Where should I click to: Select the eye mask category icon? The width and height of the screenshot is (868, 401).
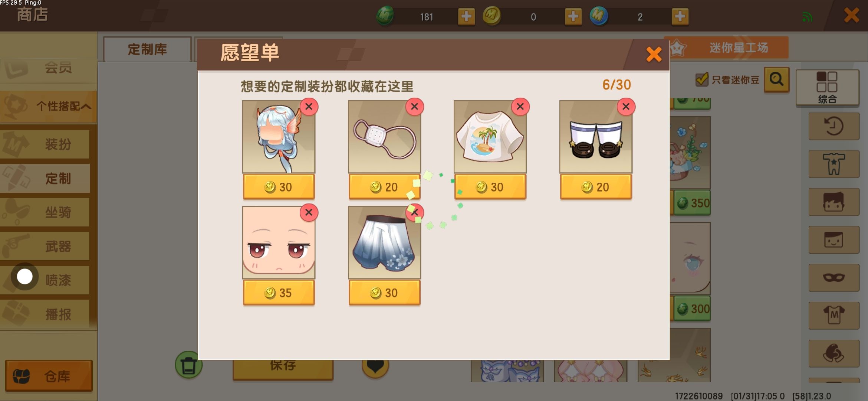(x=834, y=278)
